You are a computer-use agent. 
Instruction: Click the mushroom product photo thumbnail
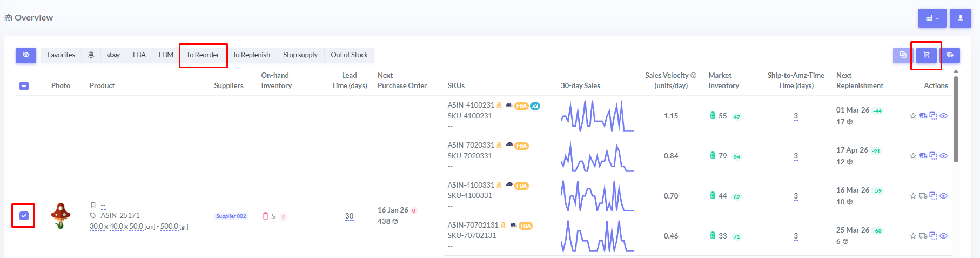point(61,216)
